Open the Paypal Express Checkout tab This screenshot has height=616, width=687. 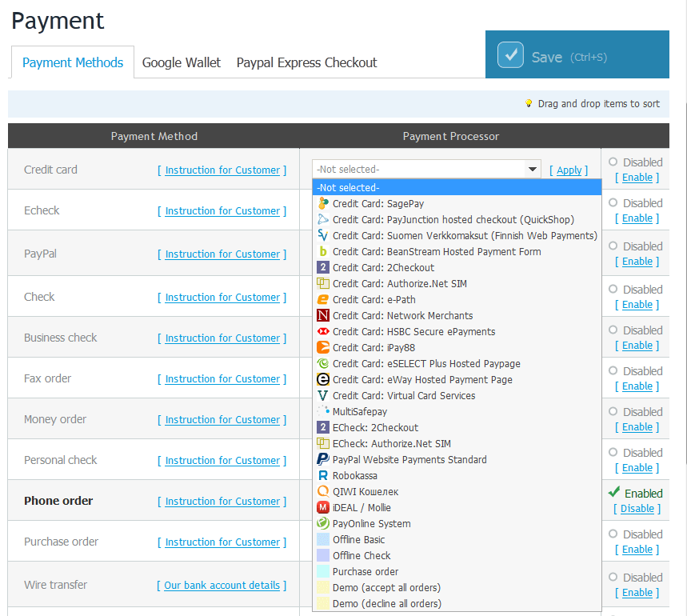point(306,62)
